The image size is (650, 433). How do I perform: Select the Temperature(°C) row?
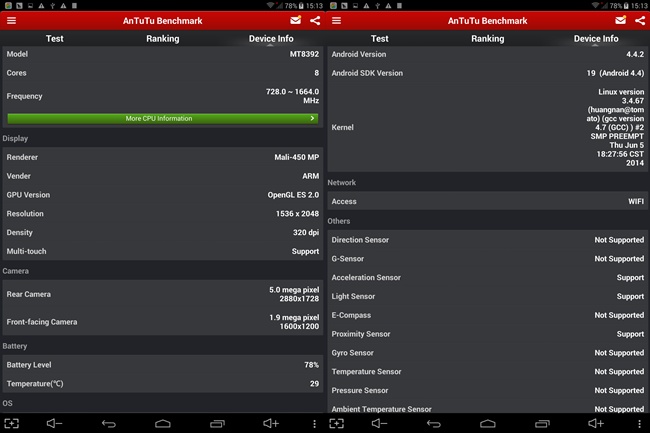[x=162, y=384]
